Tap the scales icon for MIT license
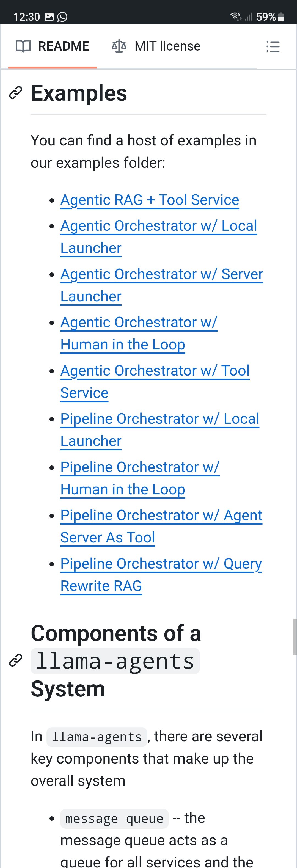Image resolution: width=297 pixels, height=868 pixels. click(x=119, y=46)
